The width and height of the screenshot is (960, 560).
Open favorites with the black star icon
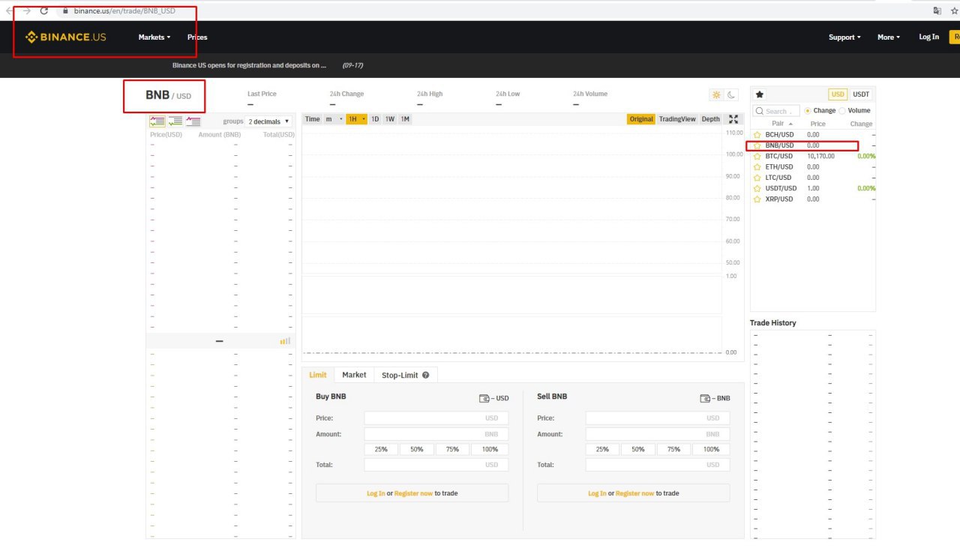760,94
